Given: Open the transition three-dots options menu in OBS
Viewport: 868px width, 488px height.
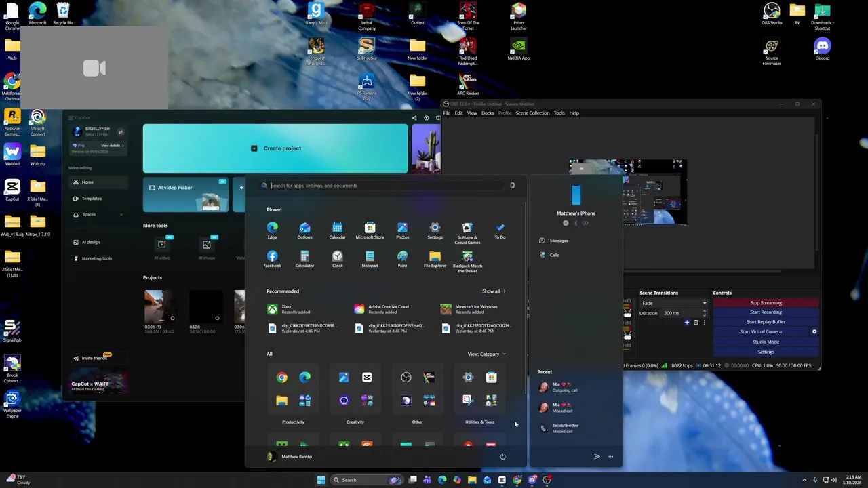Looking at the screenshot, I should coord(704,322).
